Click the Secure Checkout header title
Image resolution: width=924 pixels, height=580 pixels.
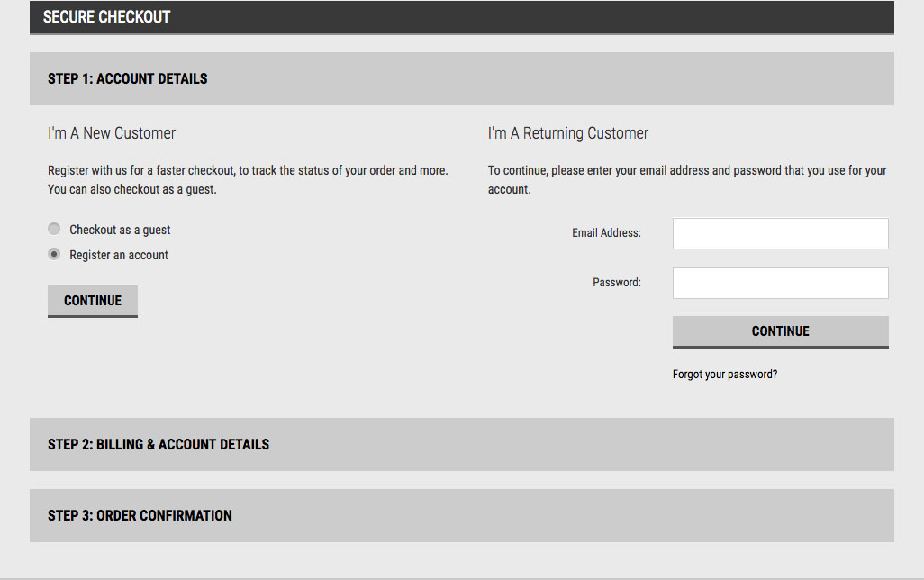click(106, 17)
